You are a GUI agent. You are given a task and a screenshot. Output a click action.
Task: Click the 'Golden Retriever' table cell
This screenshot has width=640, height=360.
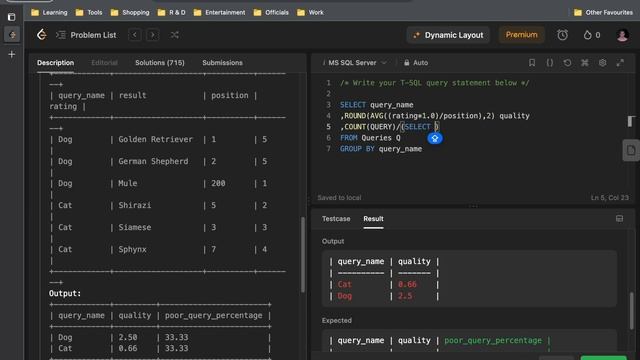pyautogui.click(x=156, y=140)
